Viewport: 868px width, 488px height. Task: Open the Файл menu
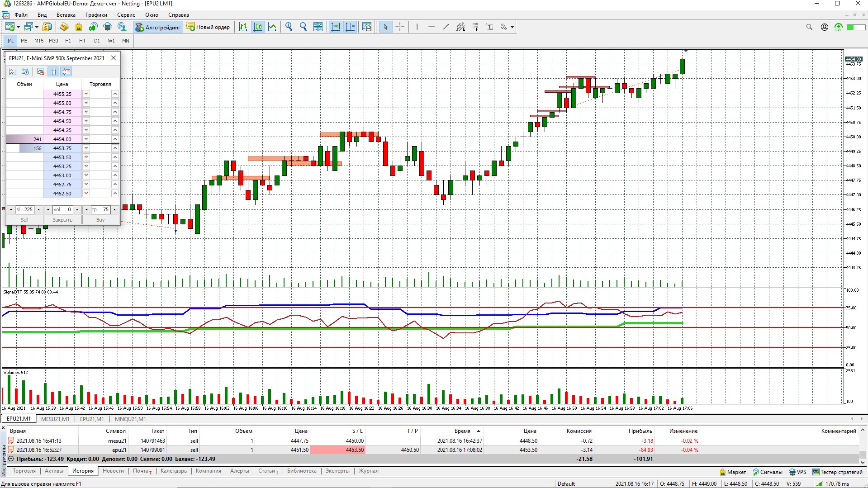[21, 15]
